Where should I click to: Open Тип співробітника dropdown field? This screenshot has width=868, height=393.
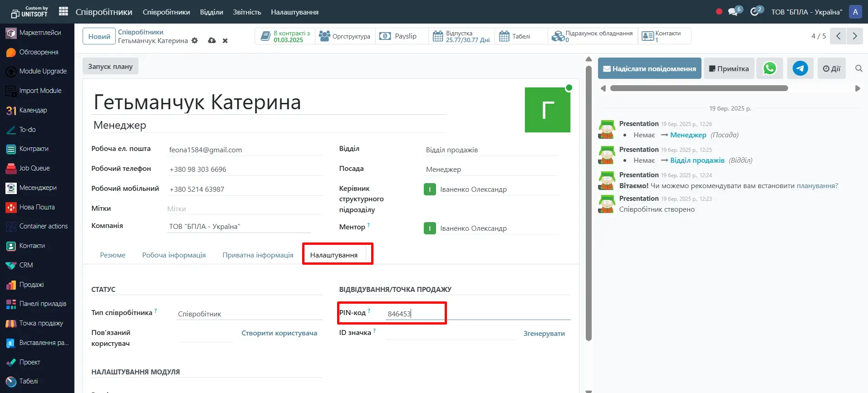pyautogui.click(x=249, y=314)
